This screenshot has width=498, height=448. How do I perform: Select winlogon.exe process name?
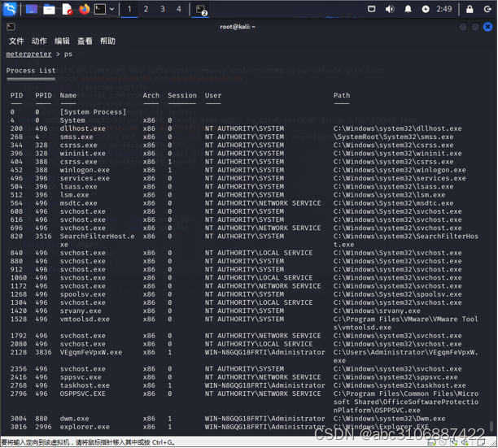85,170
